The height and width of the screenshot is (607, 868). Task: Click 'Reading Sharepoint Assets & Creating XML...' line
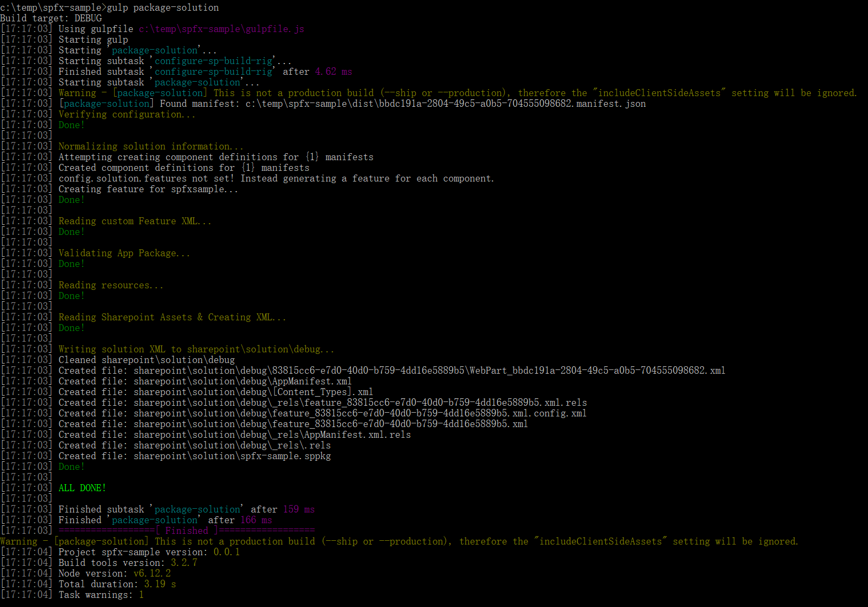coord(172,317)
